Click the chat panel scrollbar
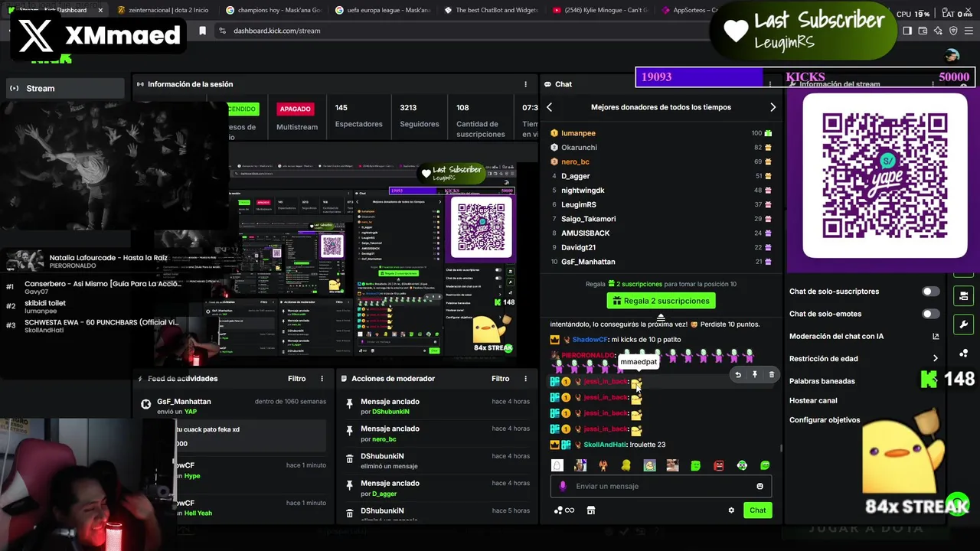 781,448
